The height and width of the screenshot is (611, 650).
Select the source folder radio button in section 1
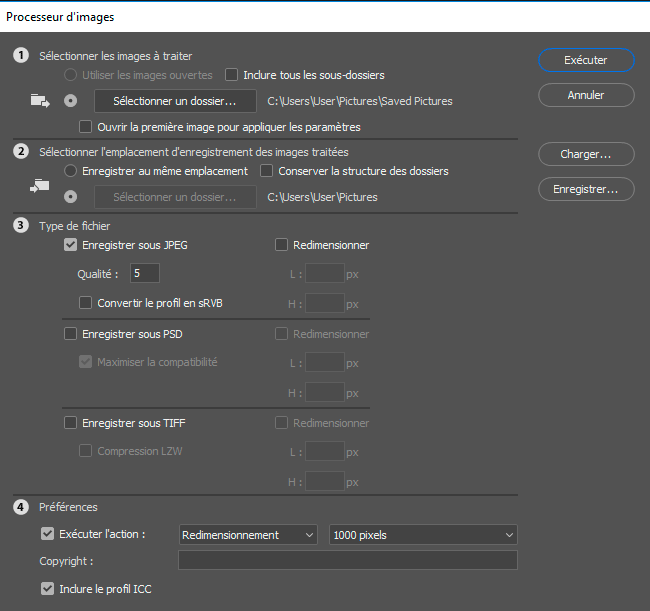70,101
